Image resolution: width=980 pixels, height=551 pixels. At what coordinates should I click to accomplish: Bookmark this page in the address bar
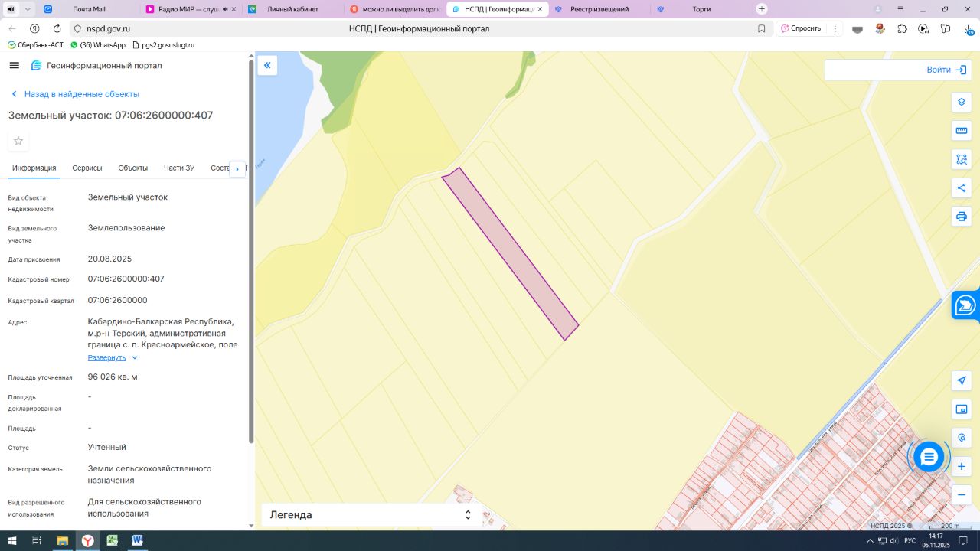coord(761,28)
